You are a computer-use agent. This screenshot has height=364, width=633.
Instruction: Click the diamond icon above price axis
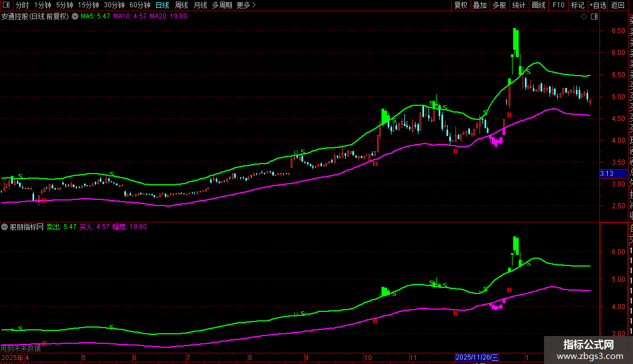(x=584, y=17)
